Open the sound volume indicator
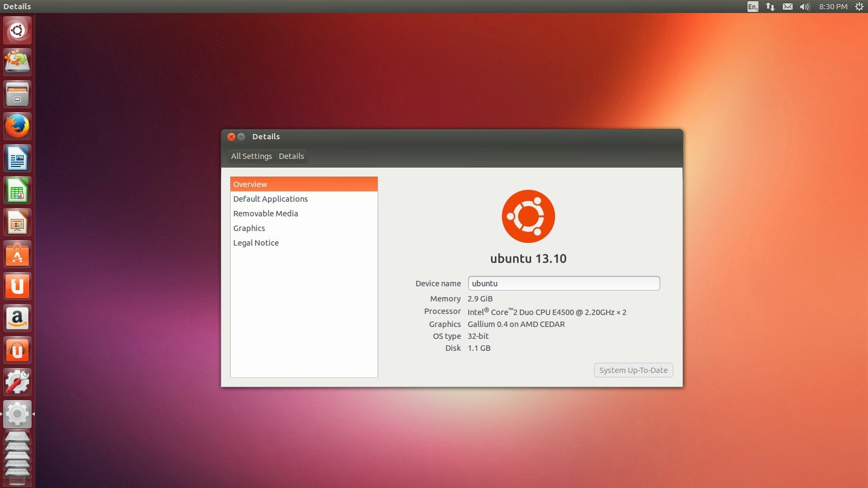The height and width of the screenshot is (488, 868). point(805,7)
